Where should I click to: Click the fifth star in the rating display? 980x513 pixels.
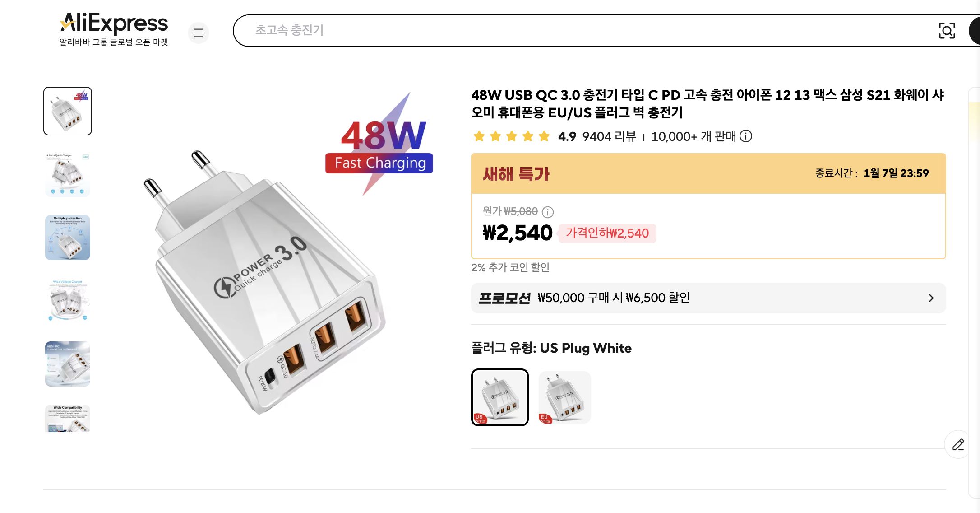click(x=545, y=136)
